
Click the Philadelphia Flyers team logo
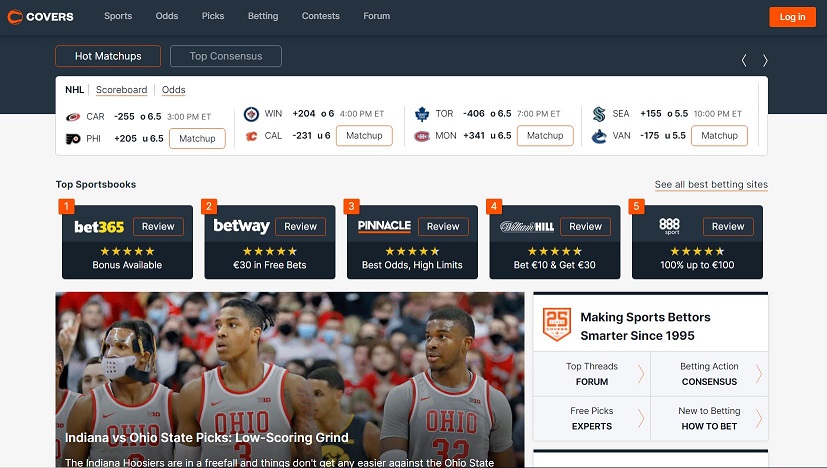pyautogui.click(x=73, y=139)
